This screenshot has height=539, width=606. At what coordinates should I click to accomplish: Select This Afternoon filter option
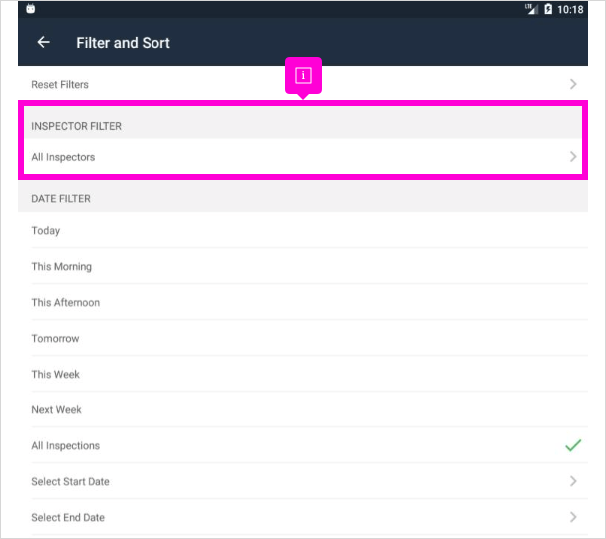(x=303, y=302)
